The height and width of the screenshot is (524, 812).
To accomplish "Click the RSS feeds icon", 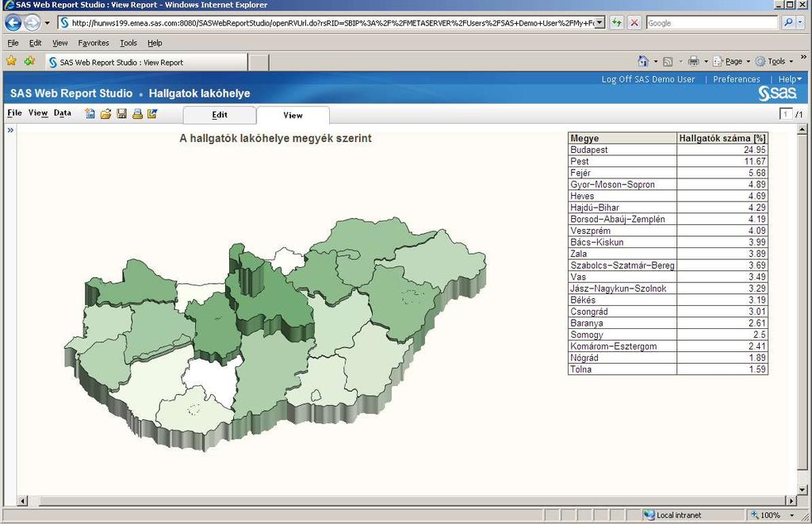I will click(668, 62).
